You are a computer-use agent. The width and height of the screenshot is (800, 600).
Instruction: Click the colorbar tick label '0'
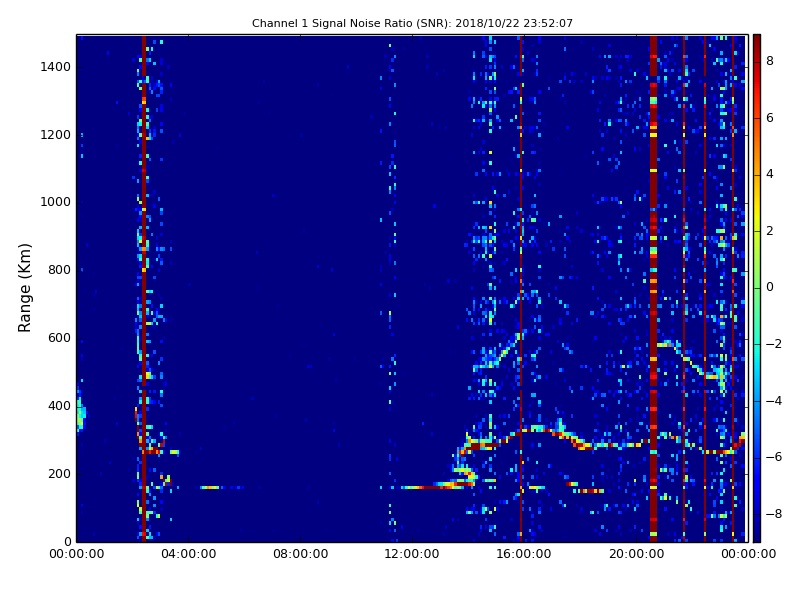[x=770, y=287]
